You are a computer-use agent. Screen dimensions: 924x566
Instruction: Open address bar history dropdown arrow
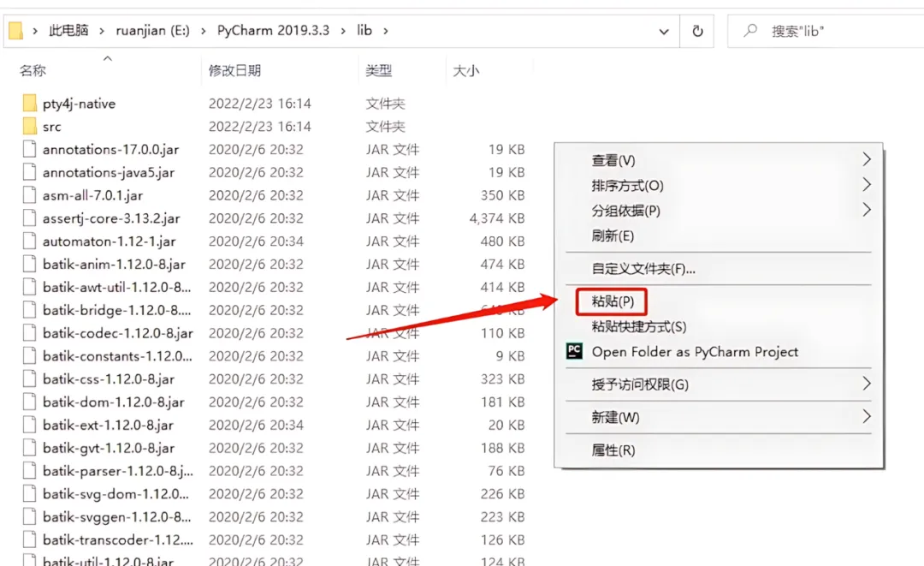click(x=664, y=31)
